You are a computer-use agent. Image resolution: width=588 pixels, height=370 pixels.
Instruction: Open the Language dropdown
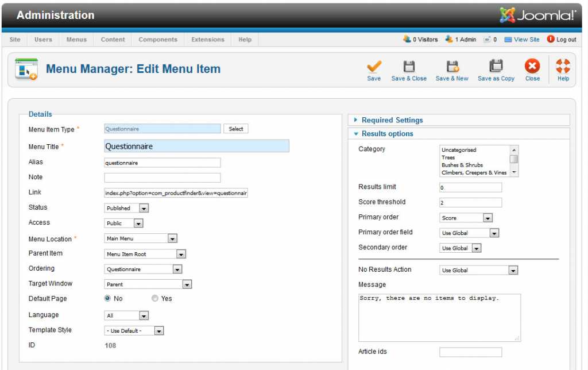pos(126,315)
